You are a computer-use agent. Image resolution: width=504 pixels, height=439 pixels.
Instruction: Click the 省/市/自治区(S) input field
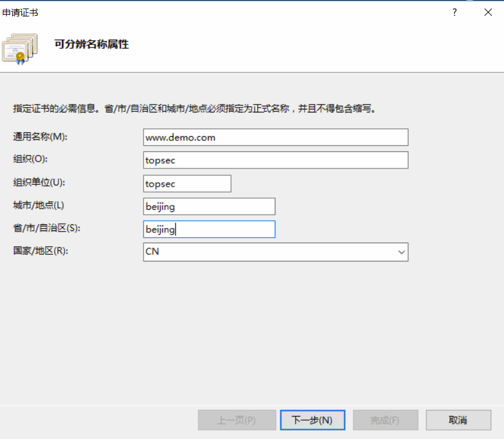209,229
